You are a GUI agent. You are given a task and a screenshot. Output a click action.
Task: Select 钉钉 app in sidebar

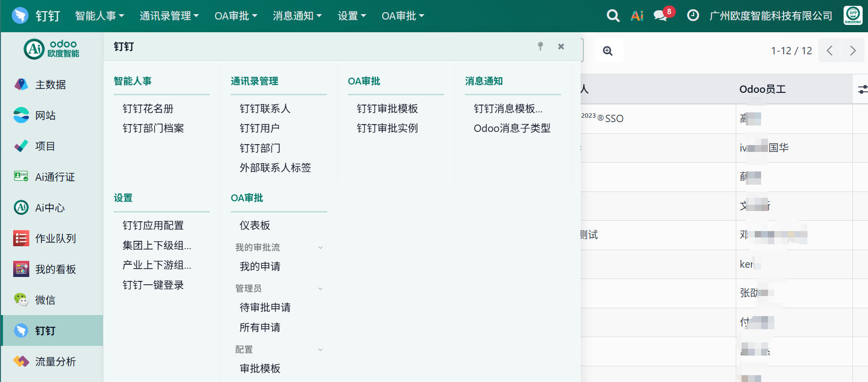pos(52,331)
